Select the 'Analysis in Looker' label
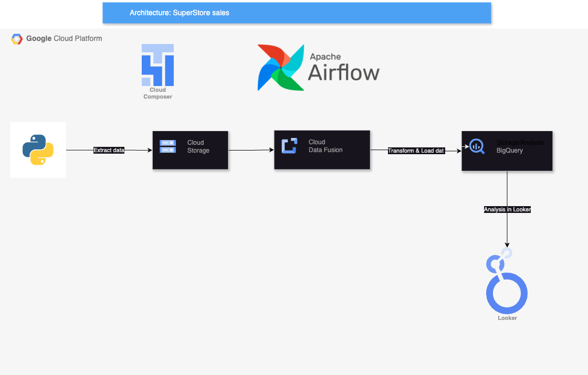This screenshot has height=375, width=588. click(x=507, y=209)
